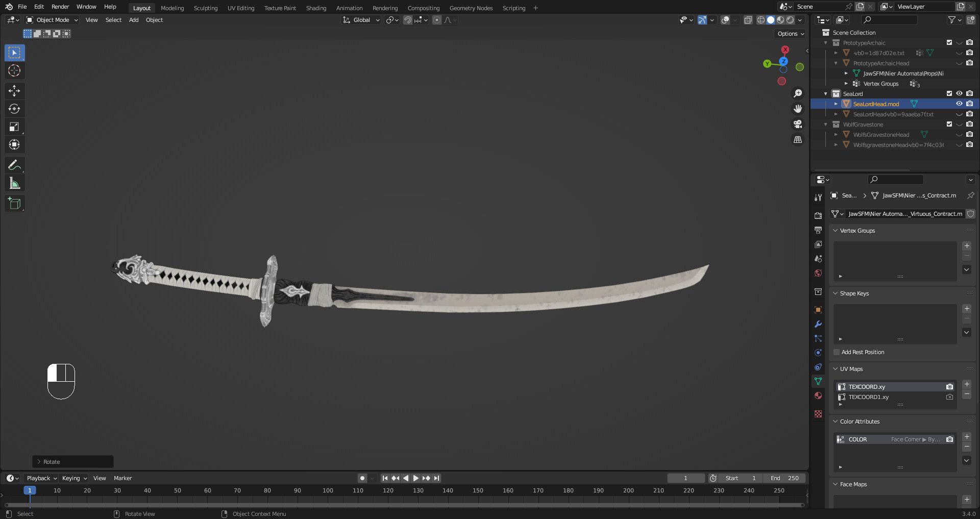Image resolution: width=980 pixels, height=519 pixels.
Task: Switch to Wireframe viewport shading
Action: click(x=761, y=20)
